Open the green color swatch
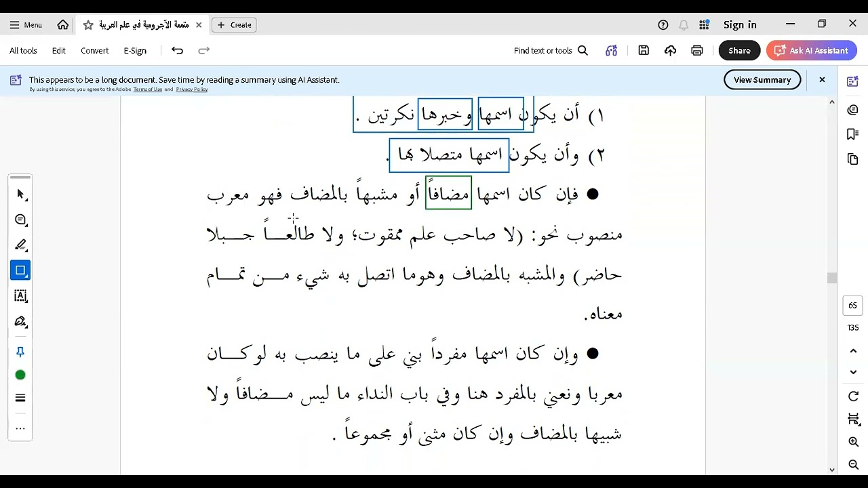This screenshot has height=488, width=868. click(20, 375)
